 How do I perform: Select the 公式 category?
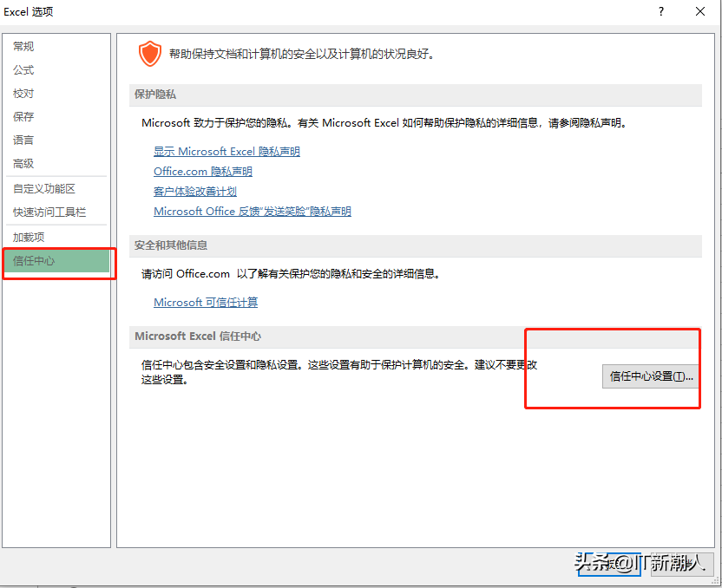tap(23, 70)
